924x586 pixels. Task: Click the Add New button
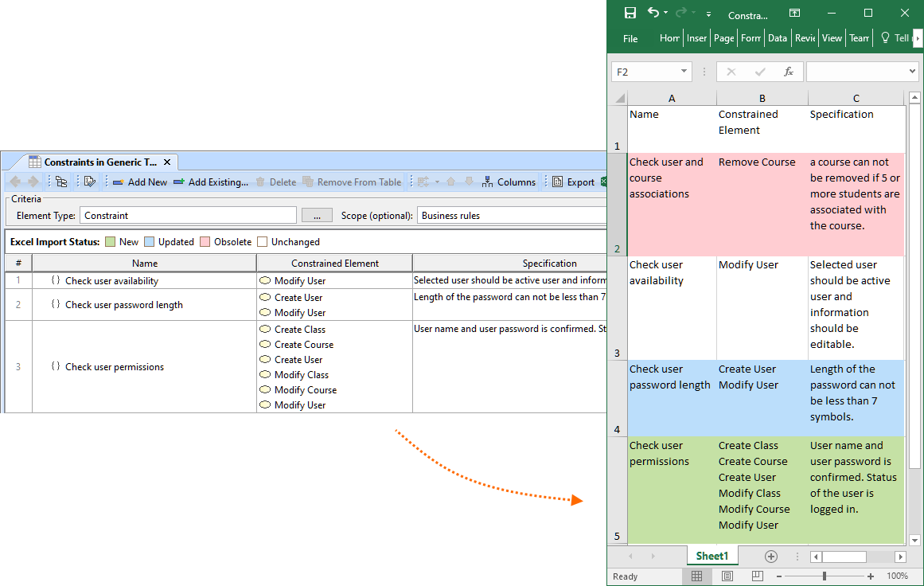(x=140, y=182)
